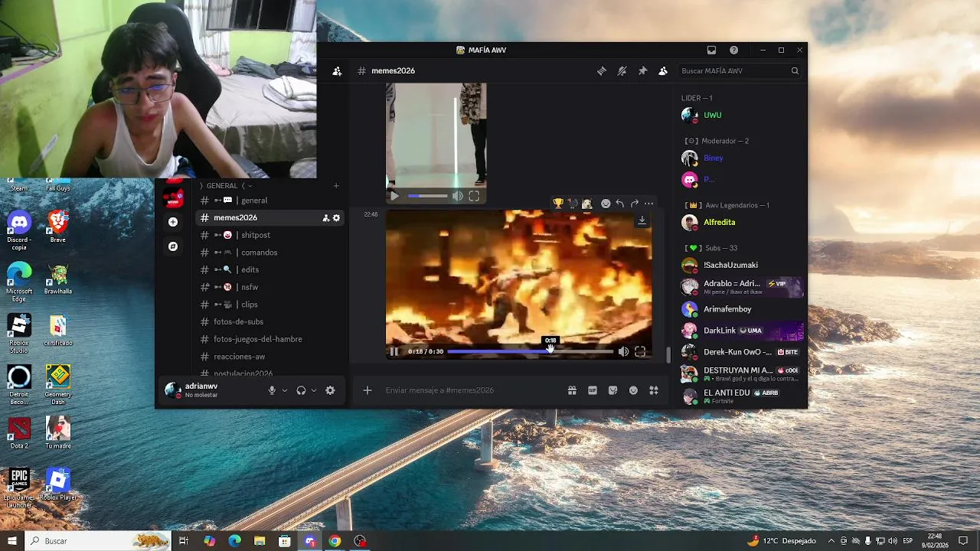Mute the upper video volume icon
980x551 pixels.
[457, 196]
